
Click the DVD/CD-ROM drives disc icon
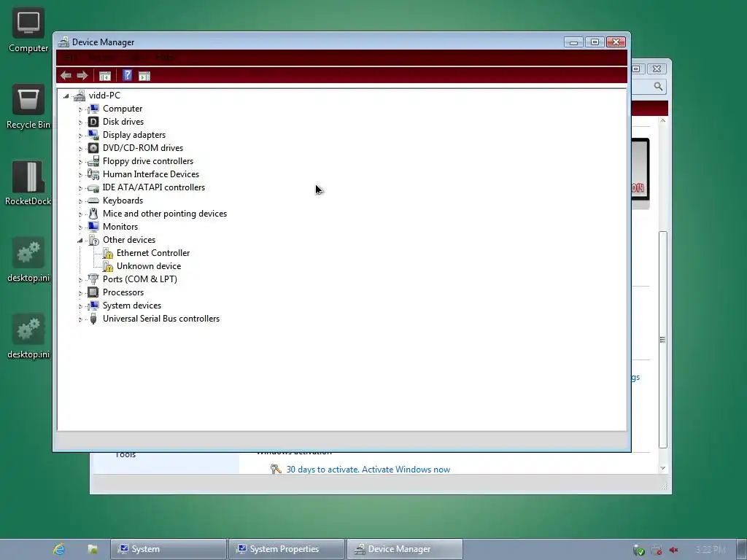[x=93, y=148]
